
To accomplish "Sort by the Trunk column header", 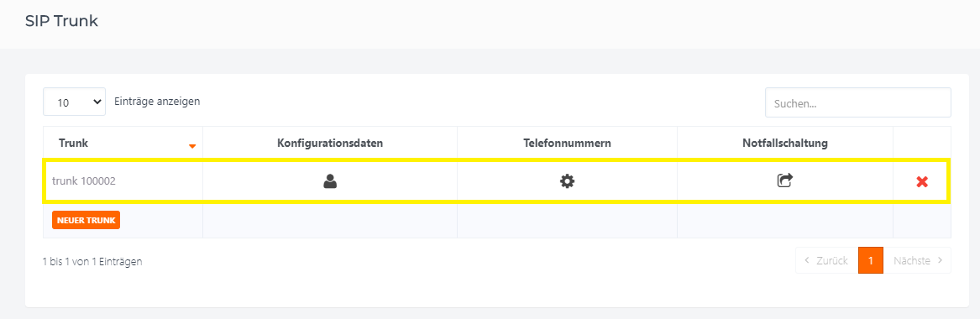I will (73, 143).
